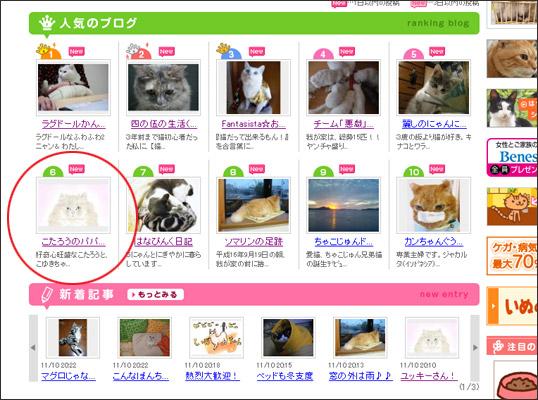The width and height of the screenshot is (538, 400).
Task: Show next entries with right carousel arrow
Action: [475, 348]
